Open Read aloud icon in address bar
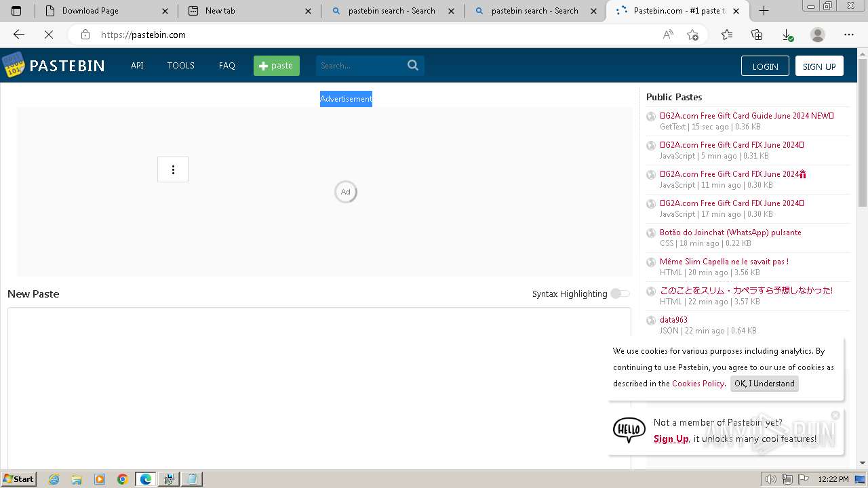The height and width of the screenshot is (488, 868). tap(668, 35)
